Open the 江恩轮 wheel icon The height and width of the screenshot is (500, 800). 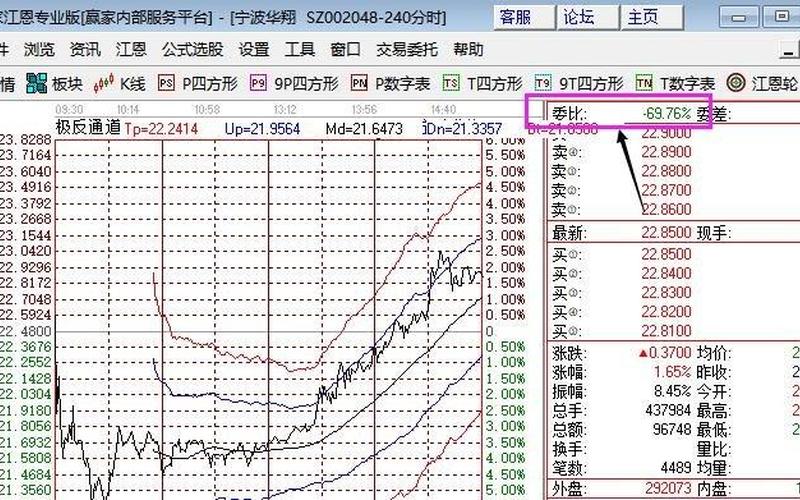[x=736, y=83]
